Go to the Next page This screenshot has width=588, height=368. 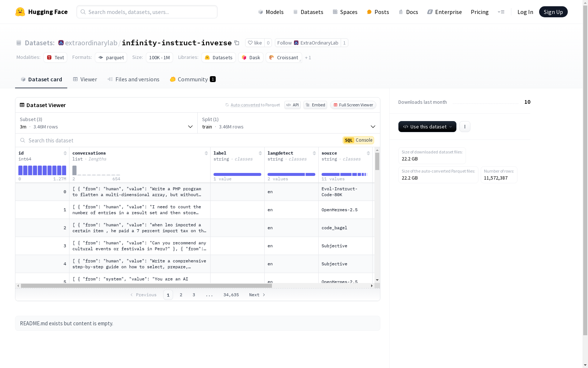[257, 295]
